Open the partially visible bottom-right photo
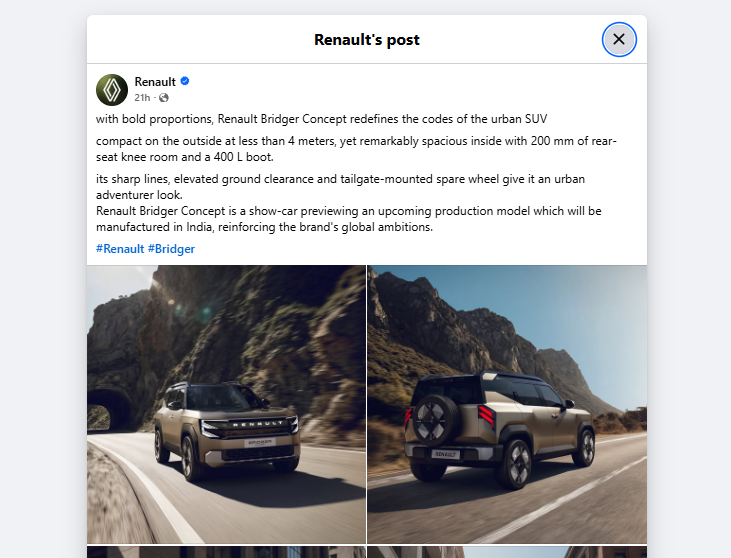 pos(507,552)
